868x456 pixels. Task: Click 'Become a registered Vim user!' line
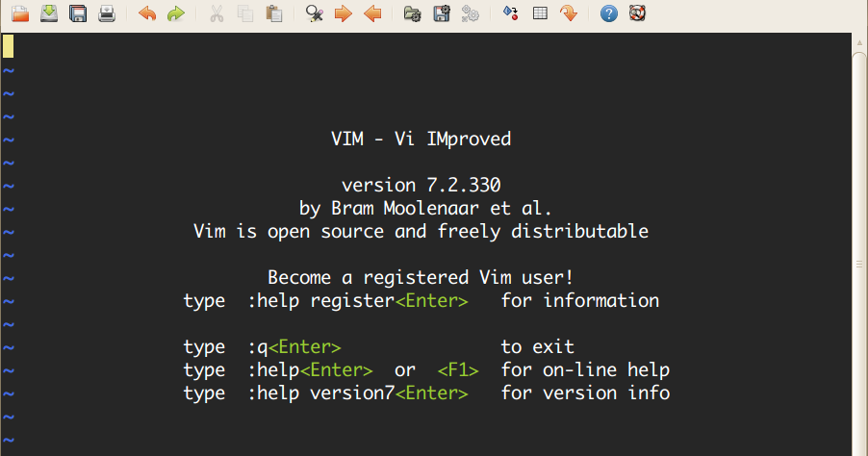coord(421,277)
